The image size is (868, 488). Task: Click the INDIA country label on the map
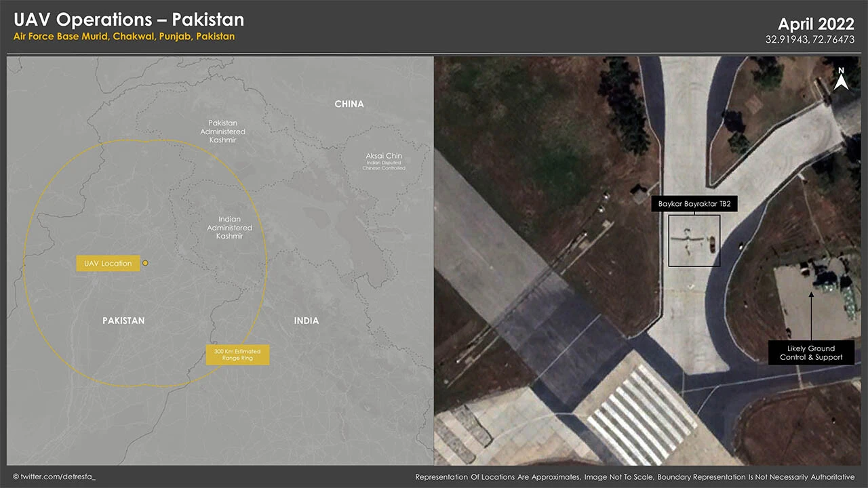(x=307, y=321)
